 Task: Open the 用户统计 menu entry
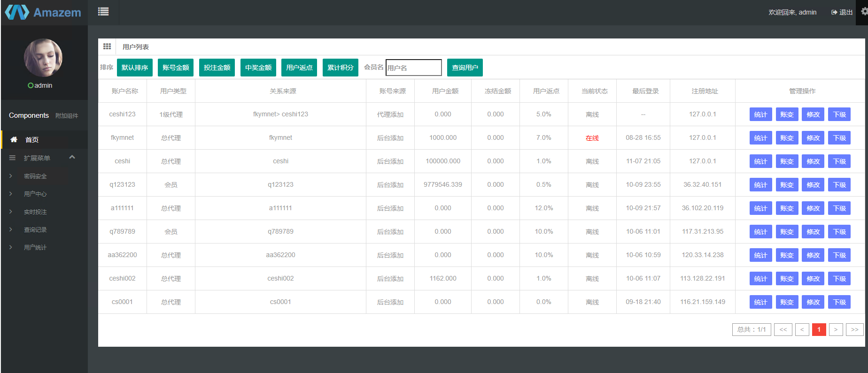coord(35,248)
